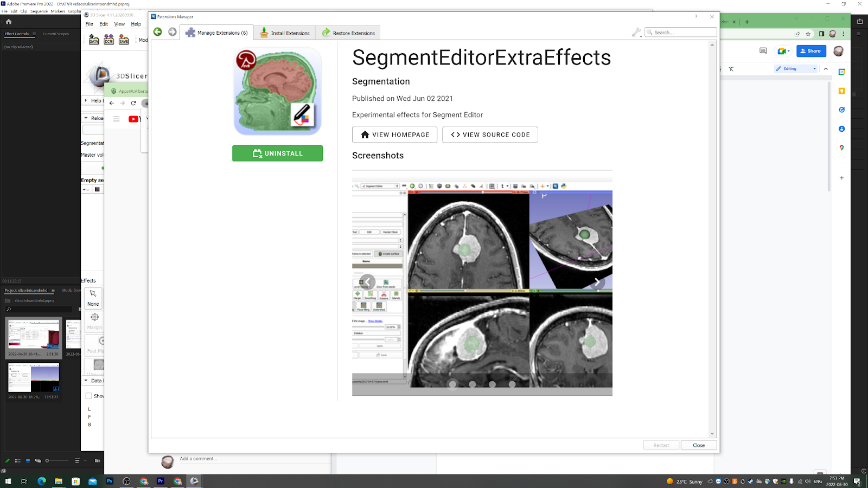The width and height of the screenshot is (868, 488).
Task: Open File Explorer from the taskbar
Action: coord(59,481)
